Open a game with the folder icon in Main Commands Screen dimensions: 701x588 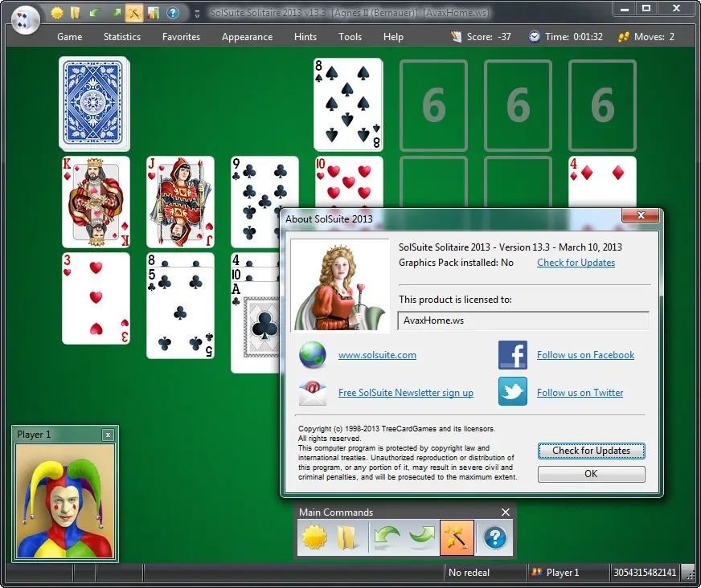pyautogui.click(x=346, y=537)
